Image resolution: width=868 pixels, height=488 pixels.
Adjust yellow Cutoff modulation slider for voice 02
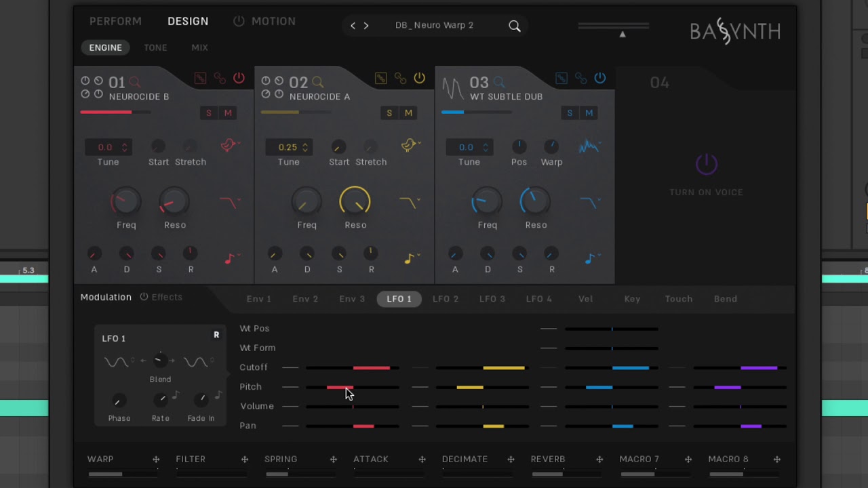(x=482, y=368)
